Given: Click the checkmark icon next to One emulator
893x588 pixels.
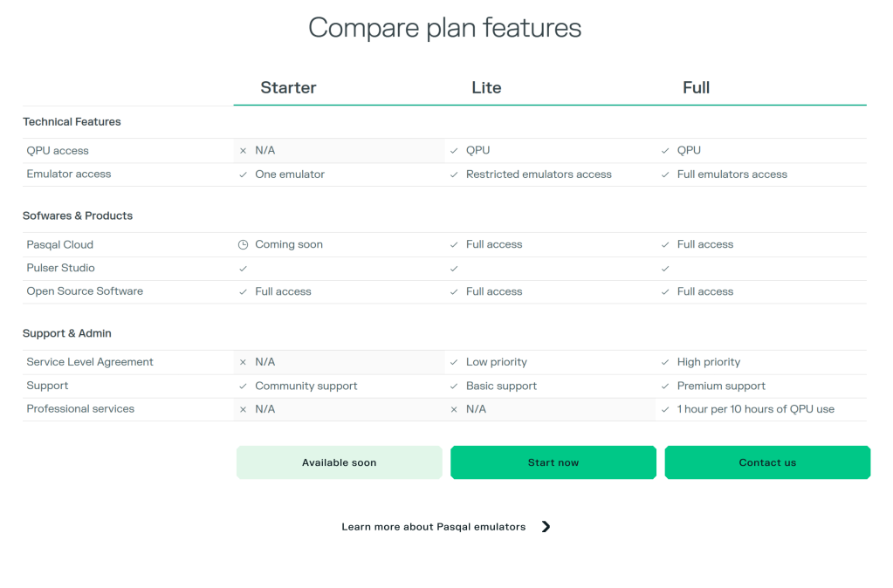Looking at the screenshot, I should (243, 174).
